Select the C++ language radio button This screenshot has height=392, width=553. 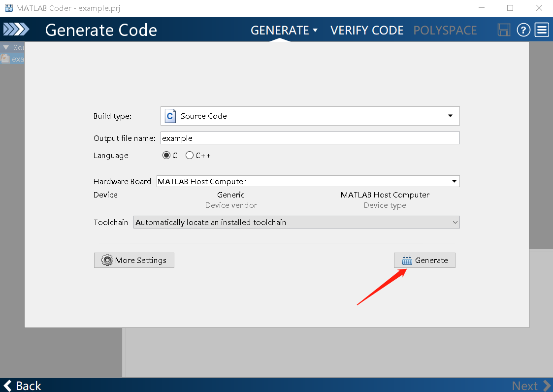coord(190,155)
